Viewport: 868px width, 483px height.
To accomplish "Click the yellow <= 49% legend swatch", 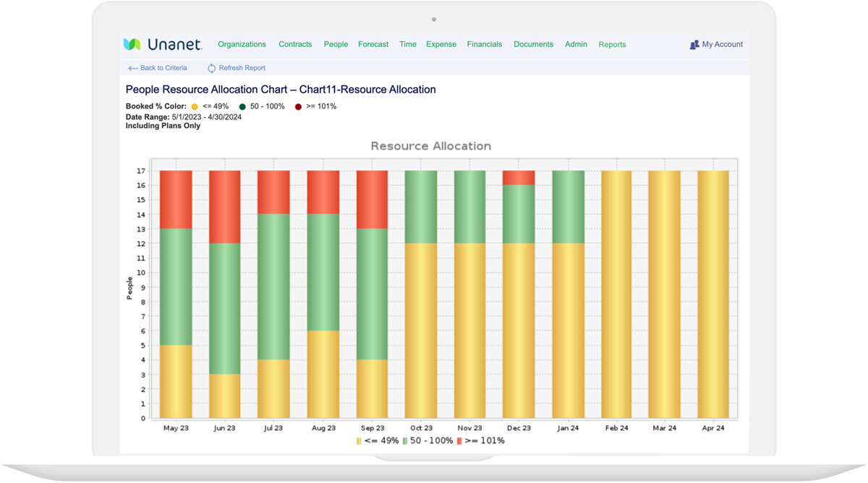I will [x=359, y=440].
